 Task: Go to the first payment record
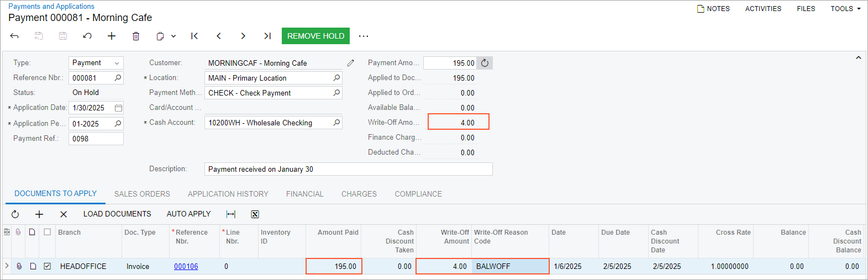[194, 36]
